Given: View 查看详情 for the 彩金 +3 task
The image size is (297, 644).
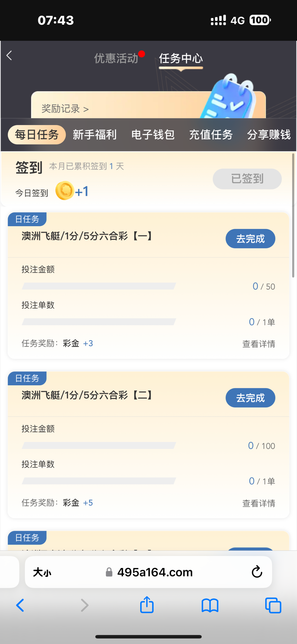Looking at the screenshot, I should 259,344.
